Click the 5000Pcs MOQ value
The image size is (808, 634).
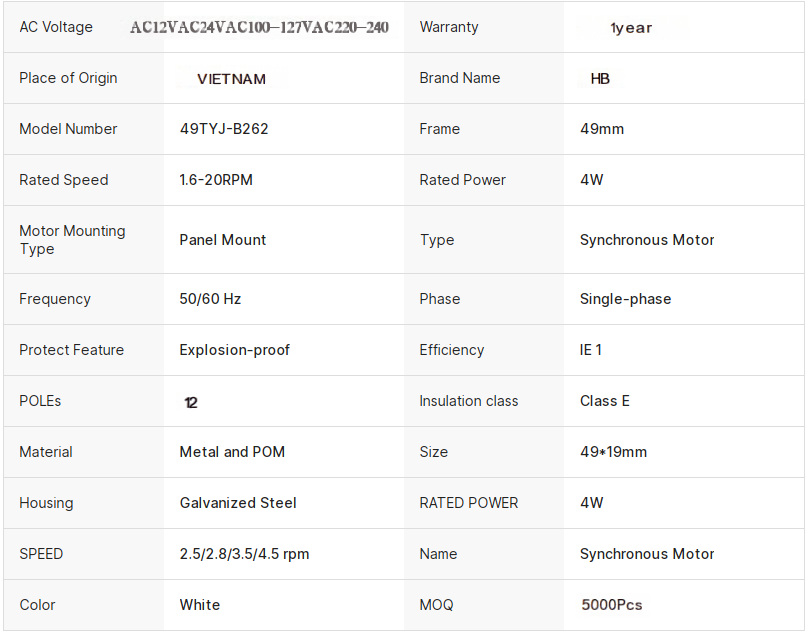pyautogui.click(x=612, y=605)
